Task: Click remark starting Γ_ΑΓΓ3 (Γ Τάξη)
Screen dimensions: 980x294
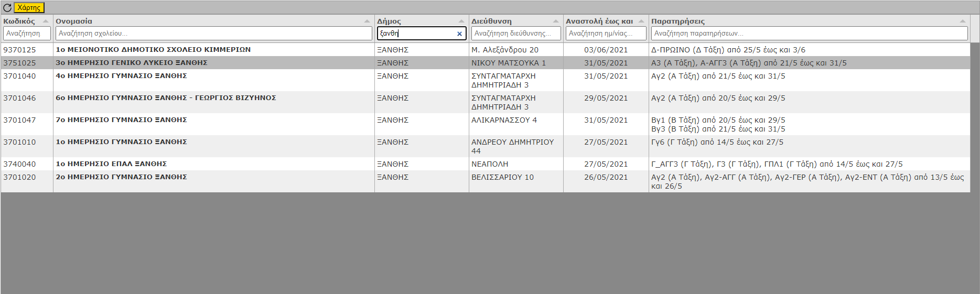Action: [x=777, y=164]
